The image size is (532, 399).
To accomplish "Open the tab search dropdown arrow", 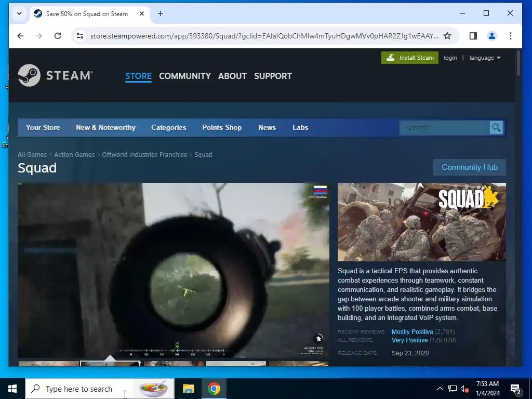I will [x=19, y=14].
